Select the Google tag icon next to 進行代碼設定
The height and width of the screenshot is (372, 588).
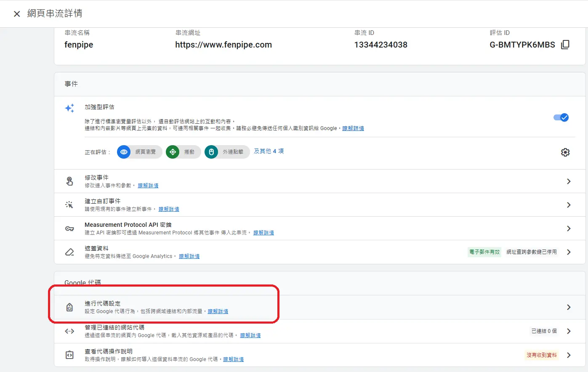[x=69, y=307]
